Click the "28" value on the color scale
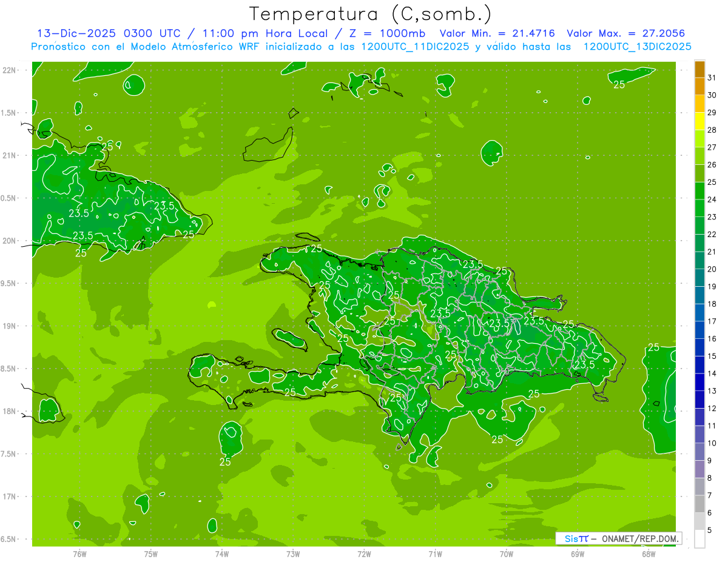This screenshot has height=562, width=728. (712, 130)
